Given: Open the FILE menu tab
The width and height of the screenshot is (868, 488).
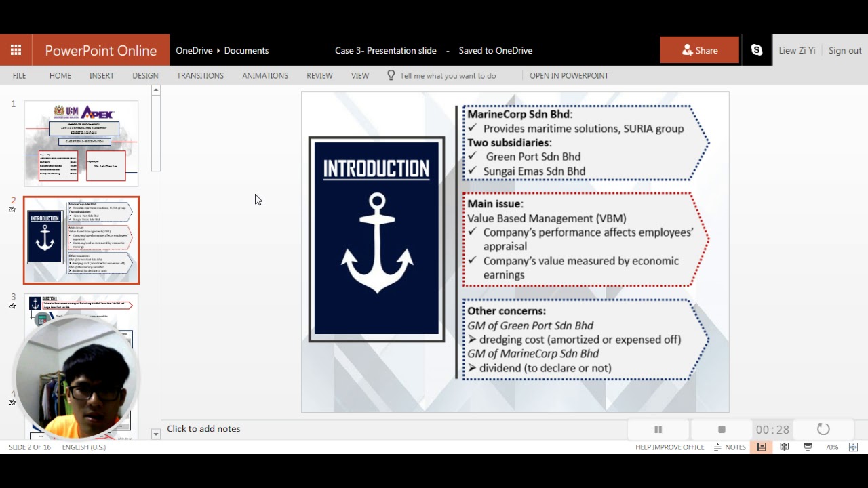Looking at the screenshot, I should click(19, 75).
